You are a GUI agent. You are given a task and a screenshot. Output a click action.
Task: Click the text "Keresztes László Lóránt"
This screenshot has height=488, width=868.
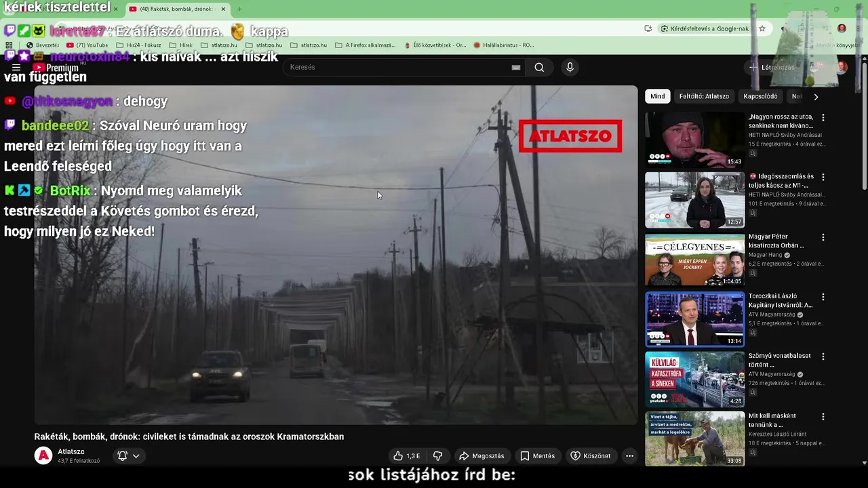(x=777, y=434)
